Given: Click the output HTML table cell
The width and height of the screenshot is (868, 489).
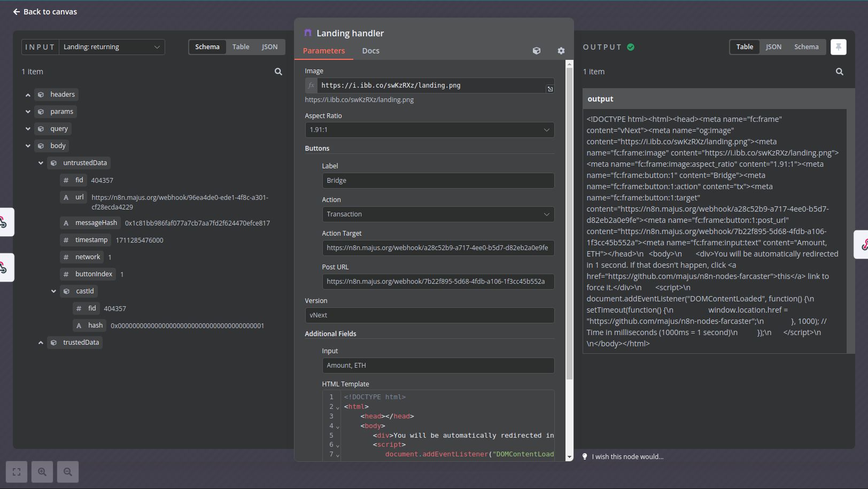Looking at the screenshot, I should pyautogui.click(x=715, y=231).
